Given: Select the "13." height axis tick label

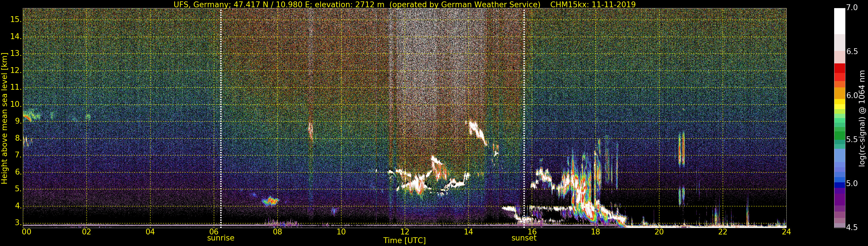Looking at the screenshot, I should click(x=16, y=54).
